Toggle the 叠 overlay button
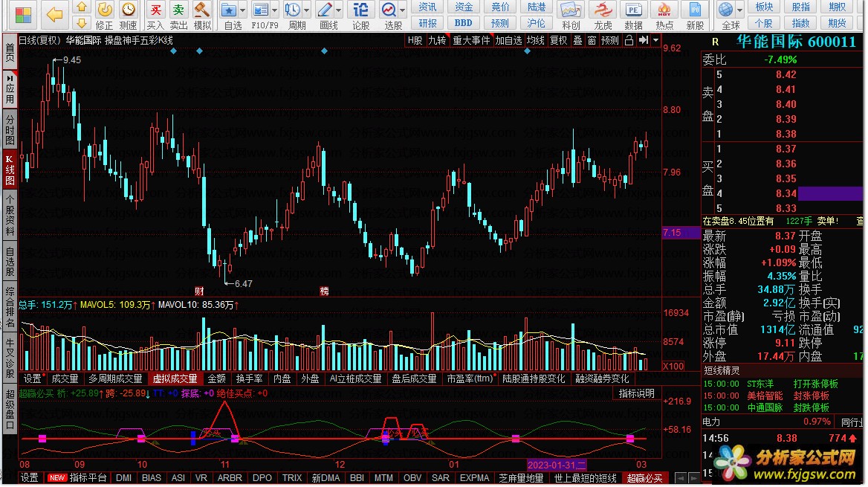The image size is (868, 487). (577, 40)
